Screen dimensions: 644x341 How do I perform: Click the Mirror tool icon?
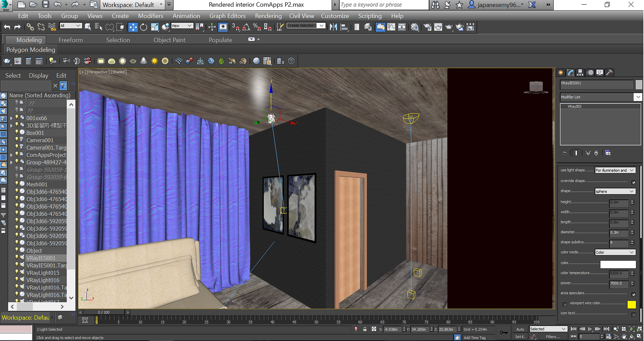(x=333, y=27)
